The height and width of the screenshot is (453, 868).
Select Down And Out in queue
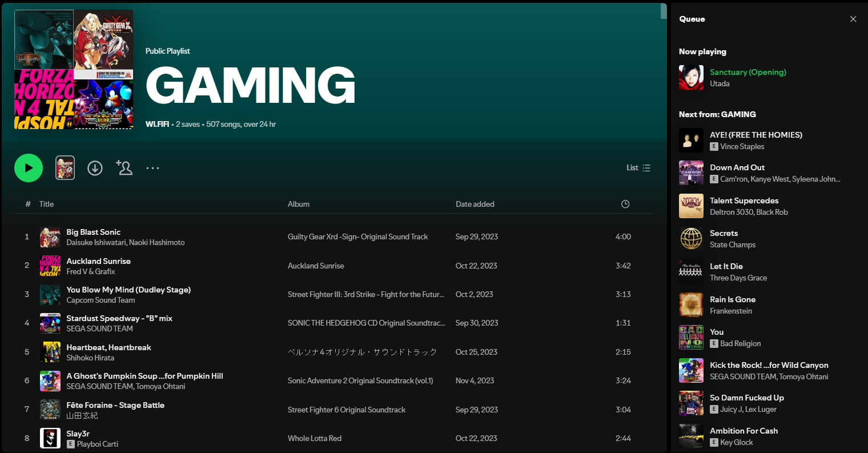737,167
